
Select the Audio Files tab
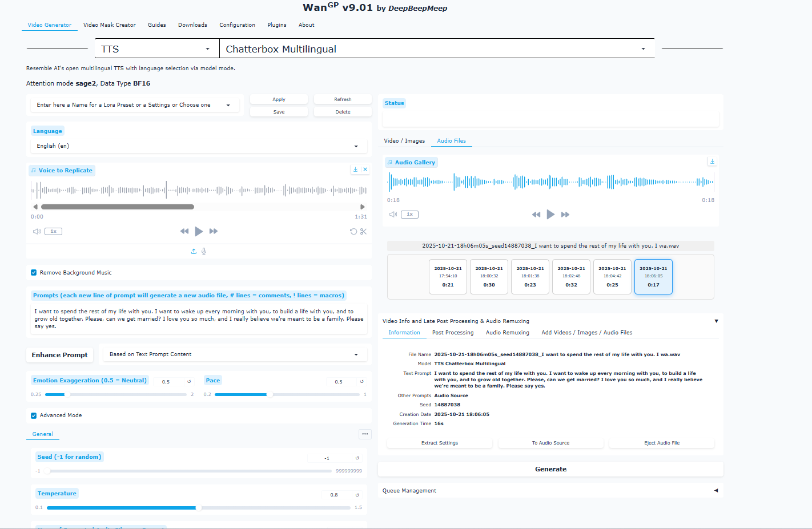pos(452,140)
